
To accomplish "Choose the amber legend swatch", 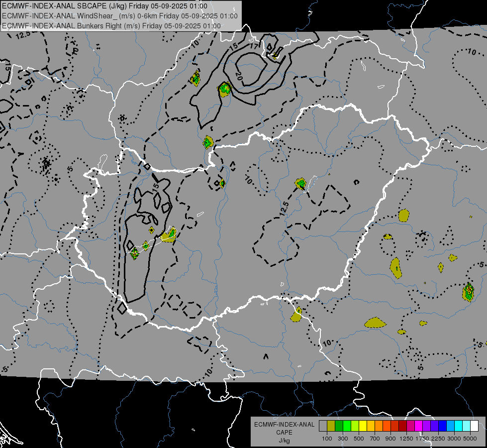I will pyautogui.click(x=371, y=426).
